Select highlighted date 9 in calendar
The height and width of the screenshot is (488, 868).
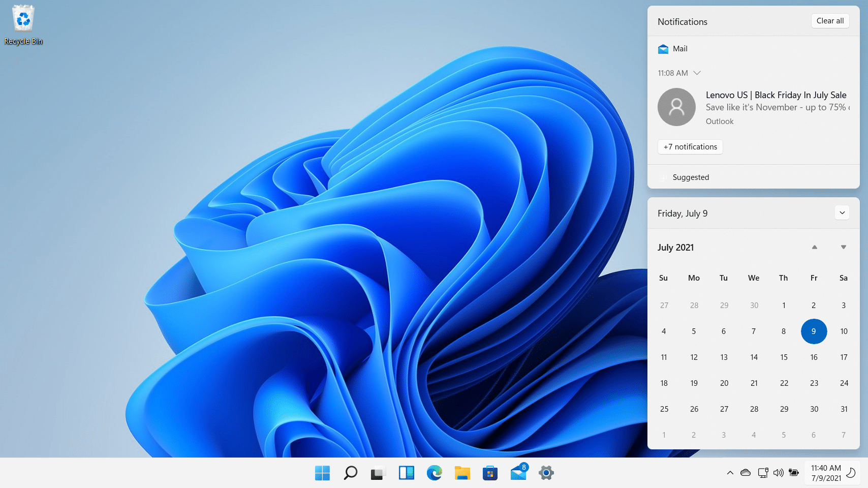(x=814, y=331)
